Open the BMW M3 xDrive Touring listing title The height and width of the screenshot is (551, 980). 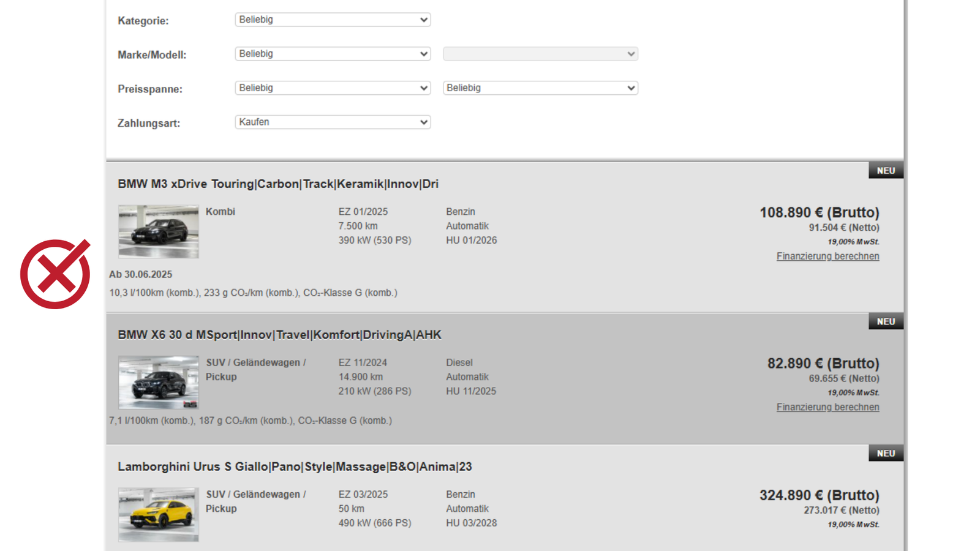(278, 184)
